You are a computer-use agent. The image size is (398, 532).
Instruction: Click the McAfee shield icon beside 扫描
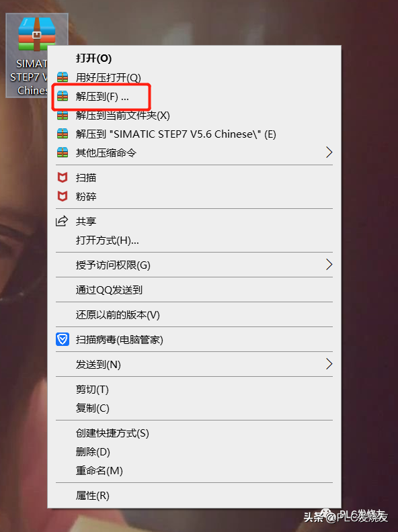click(63, 177)
